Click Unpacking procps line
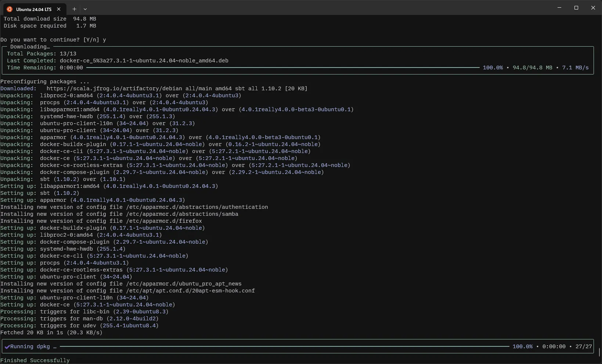 pyautogui.click(x=104, y=102)
